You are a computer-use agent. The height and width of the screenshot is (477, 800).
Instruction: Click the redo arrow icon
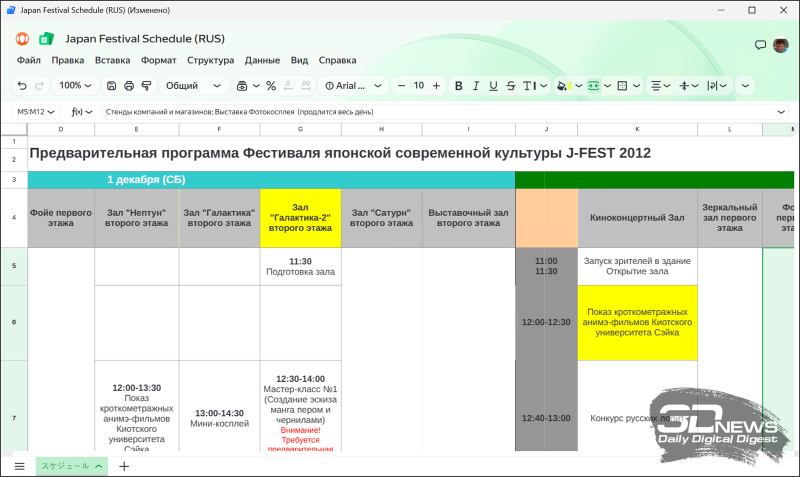39,86
